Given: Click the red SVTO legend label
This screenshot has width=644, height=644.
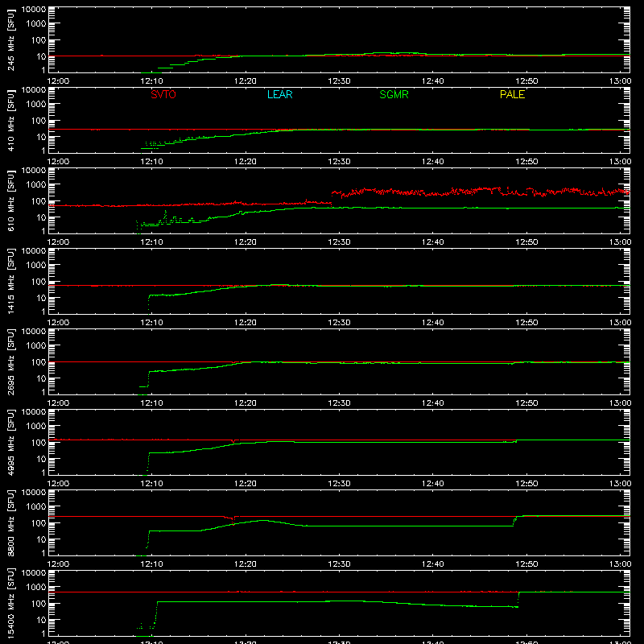Looking at the screenshot, I should click(x=163, y=94).
